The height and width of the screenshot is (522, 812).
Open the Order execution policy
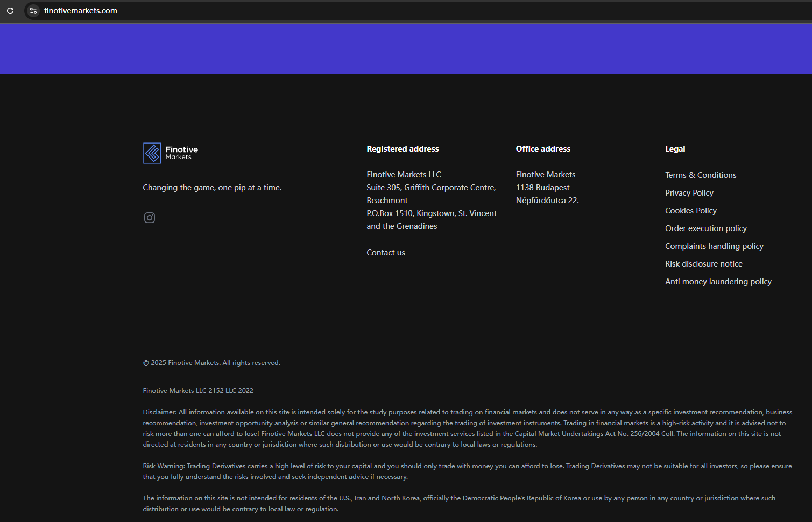[x=705, y=228]
